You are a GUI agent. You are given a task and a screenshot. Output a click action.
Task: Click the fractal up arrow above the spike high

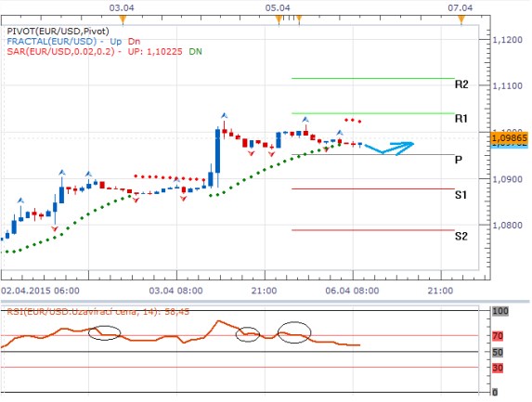click(x=224, y=116)
